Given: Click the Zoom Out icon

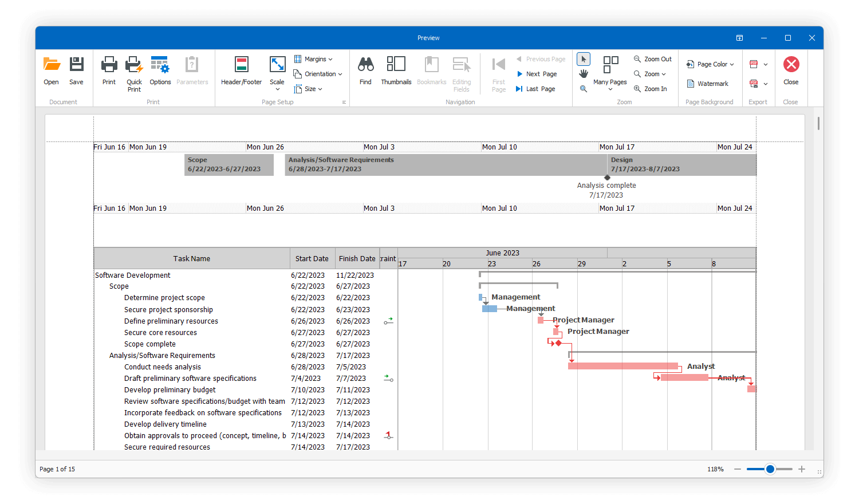Looking at the screenshot, I should coord(652,59).
